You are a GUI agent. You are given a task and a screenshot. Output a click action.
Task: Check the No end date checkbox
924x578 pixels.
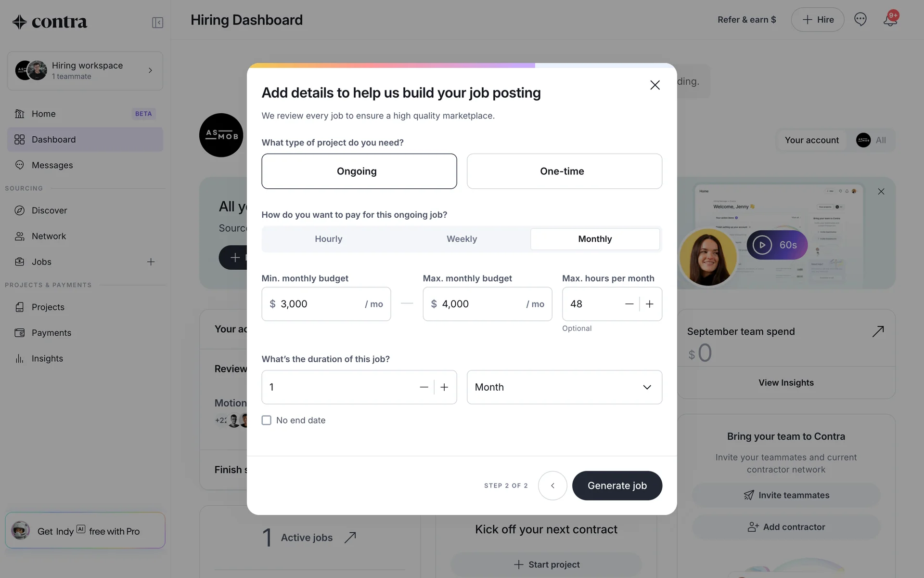[x=267, y=420]
